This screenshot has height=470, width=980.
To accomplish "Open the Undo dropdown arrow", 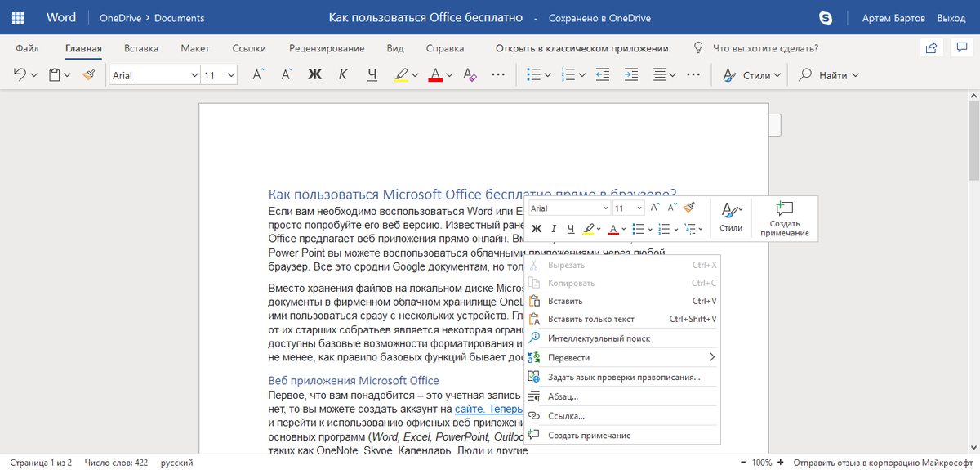I will click(34, 75).
